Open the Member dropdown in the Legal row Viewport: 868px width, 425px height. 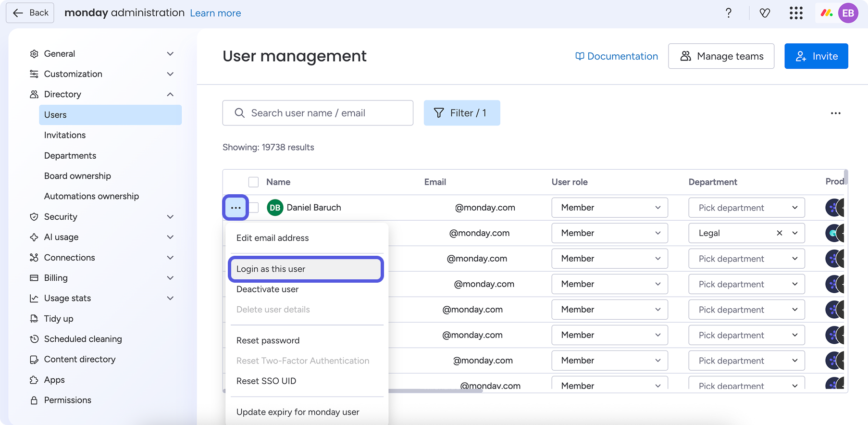pos(609,233)
